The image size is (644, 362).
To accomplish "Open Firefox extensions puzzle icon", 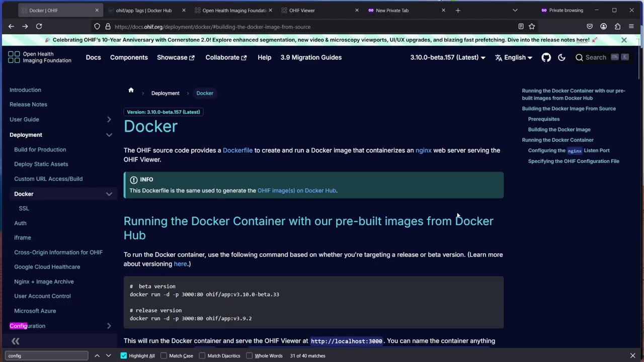I will coord(617,27).
